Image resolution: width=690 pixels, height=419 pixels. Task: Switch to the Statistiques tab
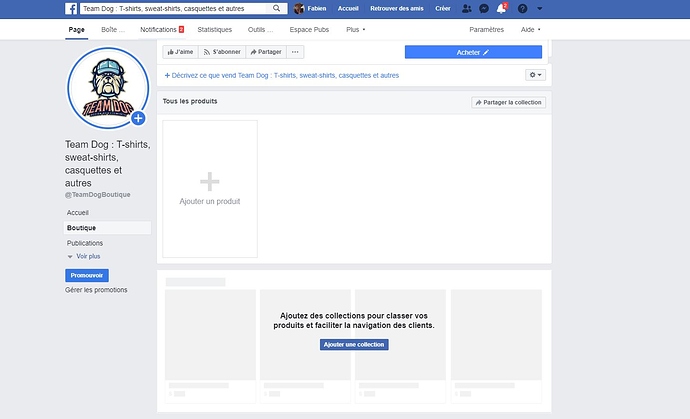pyautogui.click(x=215, y=30)
